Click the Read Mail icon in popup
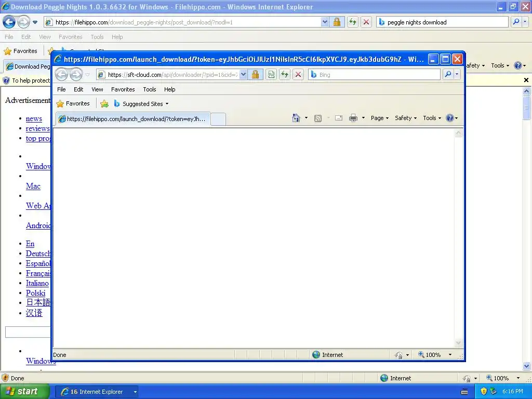This screenshot has height=399, width=532. [338, 118]
